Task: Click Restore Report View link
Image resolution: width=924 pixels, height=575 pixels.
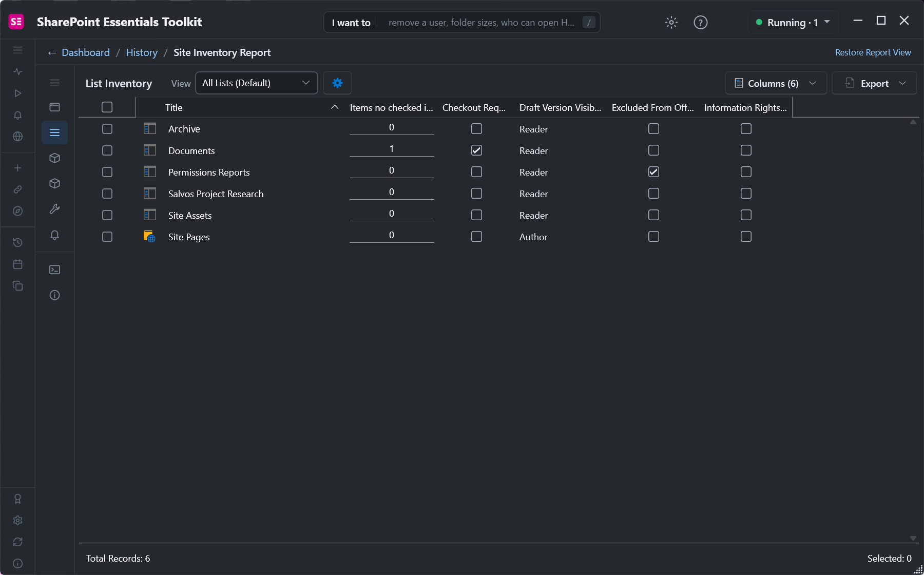Action: tap(873, 52)
